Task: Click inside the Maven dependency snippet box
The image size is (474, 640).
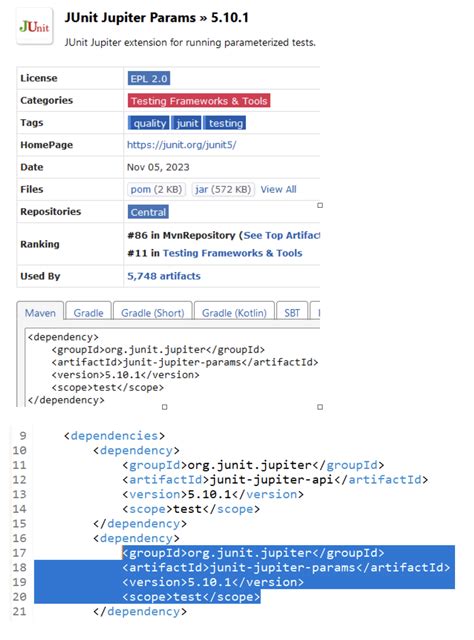Action: click(172, 367)
